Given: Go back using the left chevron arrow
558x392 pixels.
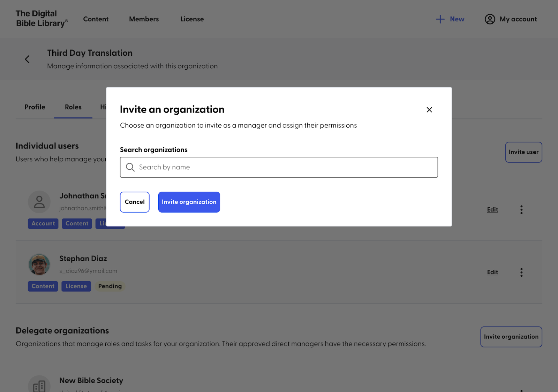Looking at the screenshot, I should [27, 59].
